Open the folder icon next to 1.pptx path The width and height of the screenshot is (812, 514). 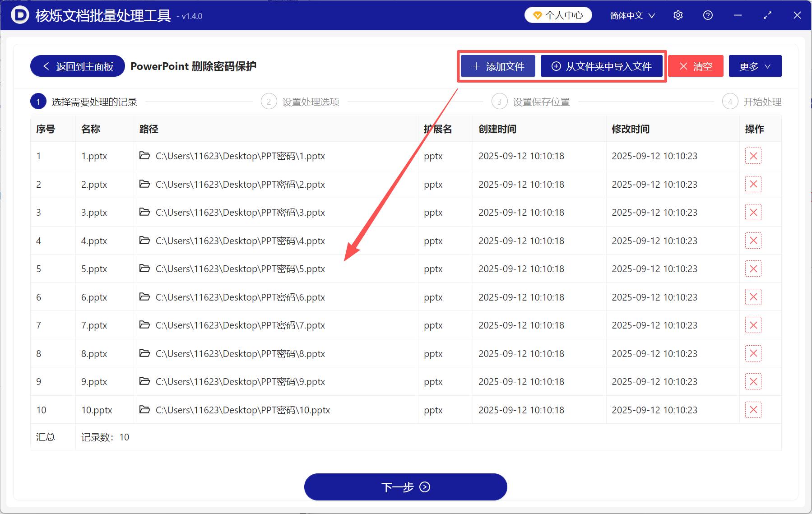144,156
